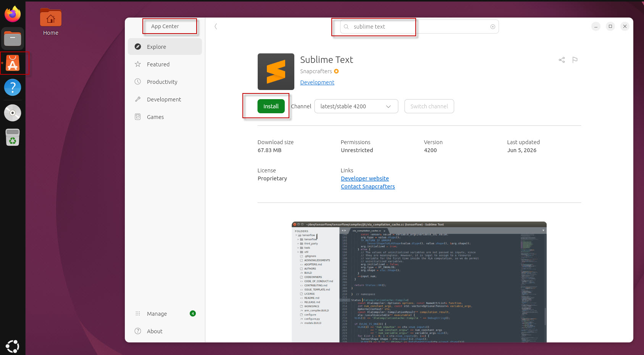Click the Snapcrafters publisher name
Image resolution: width=644 pixels, height=355 pixels.
[x=316, y=71]
